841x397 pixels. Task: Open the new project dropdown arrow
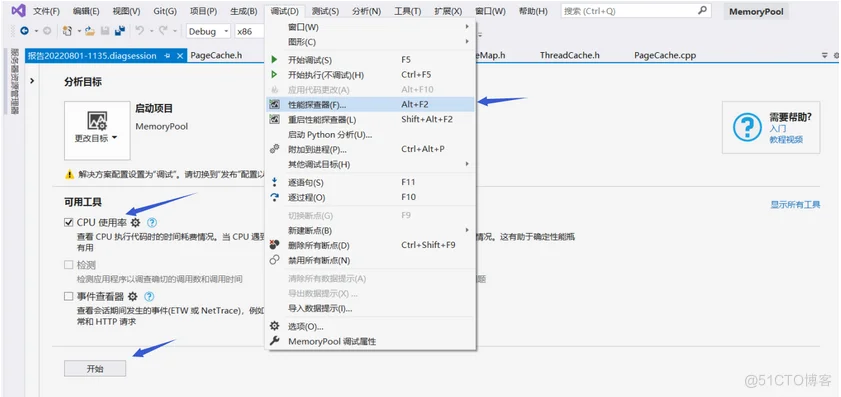click(78, 31)
